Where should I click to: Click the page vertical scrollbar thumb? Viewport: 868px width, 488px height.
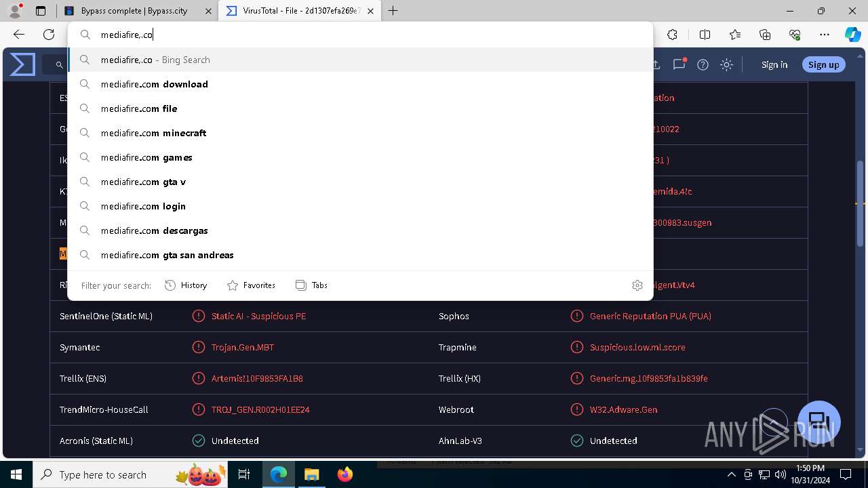click(x=861, y=203)
